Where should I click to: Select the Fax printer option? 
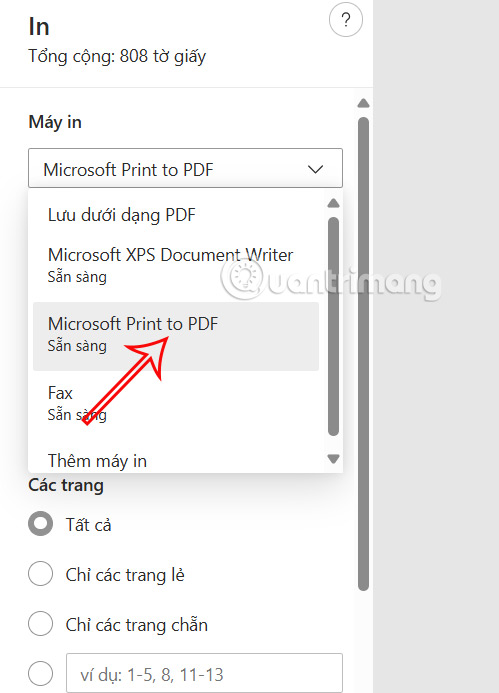coord(176,403)
